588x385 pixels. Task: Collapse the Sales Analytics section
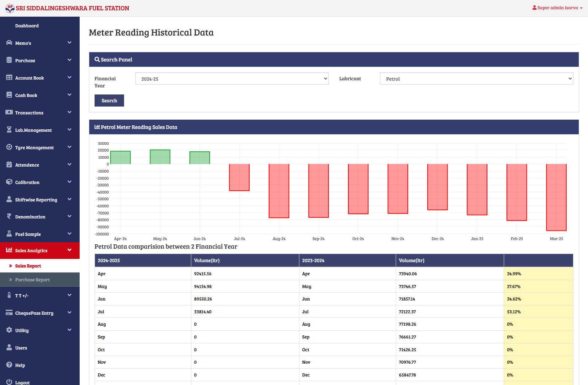click(69, 250)
